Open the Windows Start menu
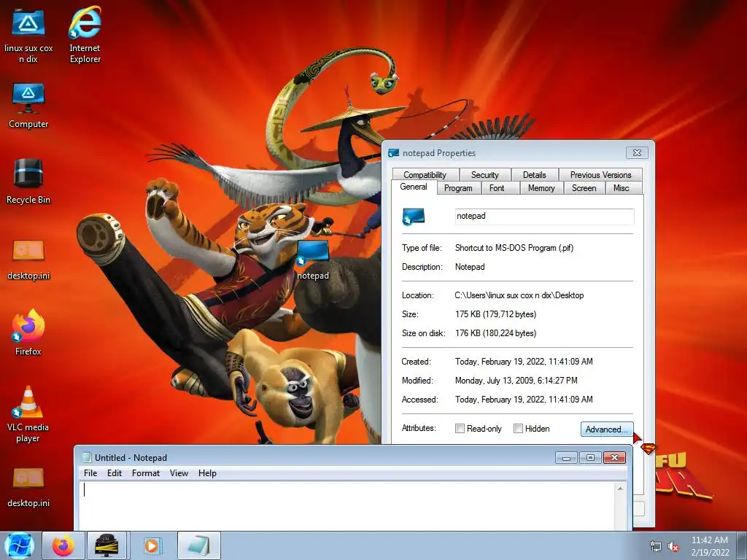The image size is (747, 560). (x=19, y=545)
